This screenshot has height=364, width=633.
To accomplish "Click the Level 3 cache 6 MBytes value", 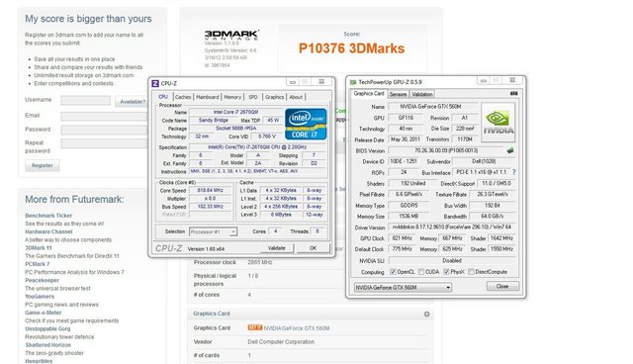I will coord(281,215).
